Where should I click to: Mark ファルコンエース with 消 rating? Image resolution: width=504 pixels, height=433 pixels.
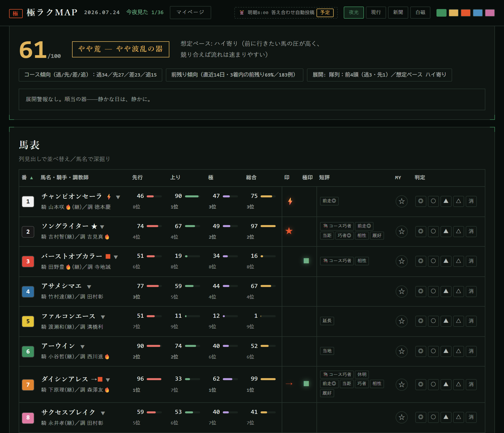[x=471, y=321]
